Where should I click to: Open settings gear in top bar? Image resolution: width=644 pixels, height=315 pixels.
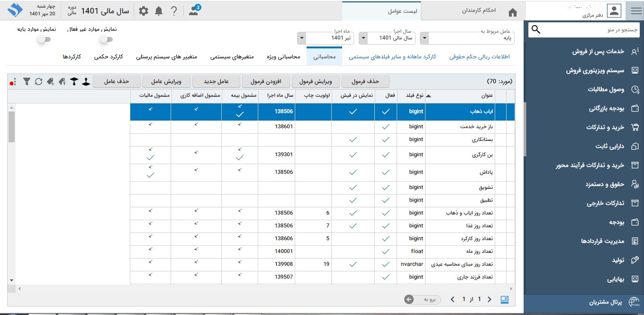143,11
